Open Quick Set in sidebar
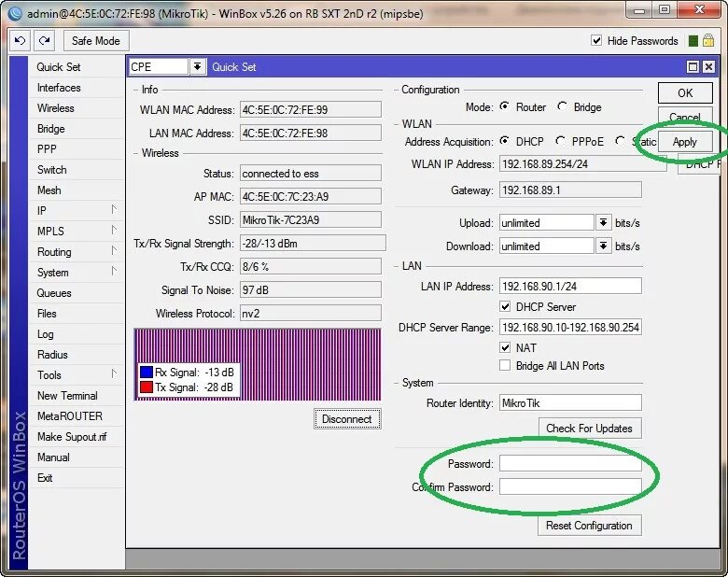The width and height of the screenshot is (728, 577). 77,67
